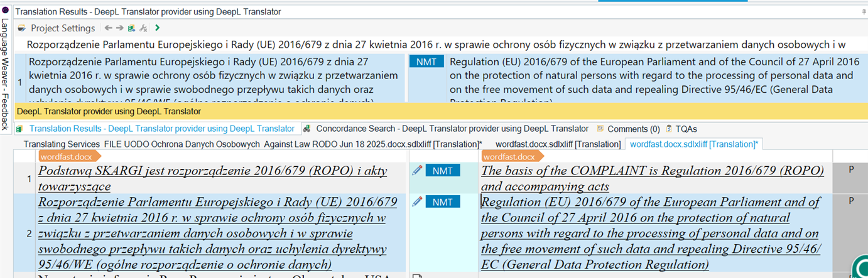Switch to Translating Services FILE UODO document tab
The width and height of the screenshot is (868, 278).
point(251,144)
